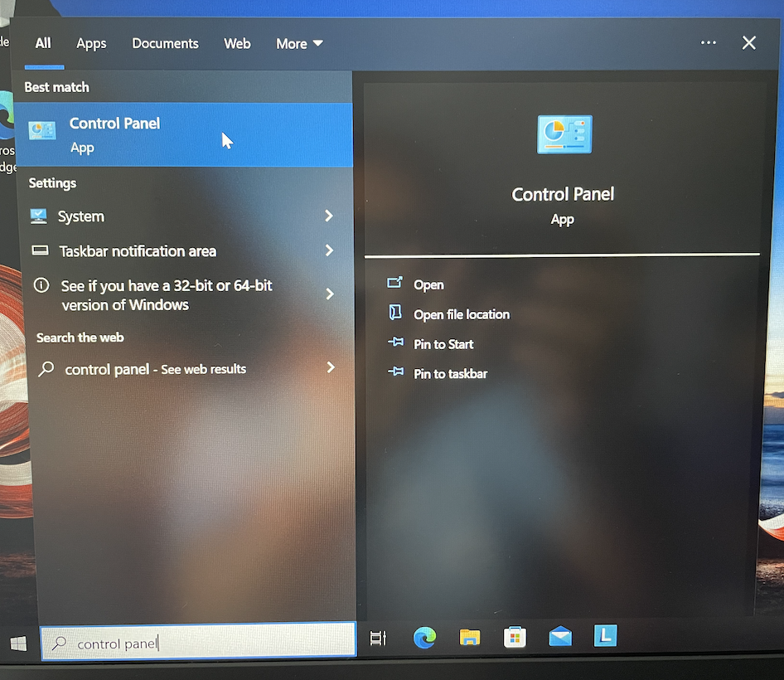Open Task View from the taskbar

(378, 638)
